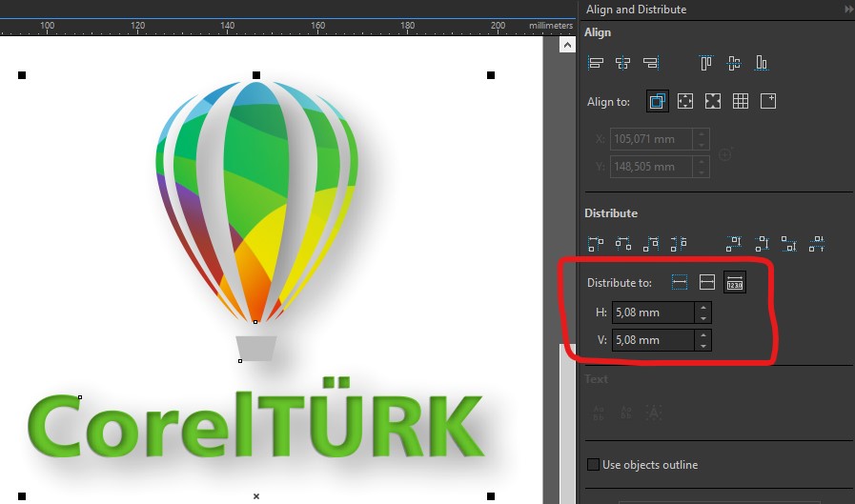Click the text bounding box alignment icon
This screenshot has height=504, width=855.
[654, 413]
